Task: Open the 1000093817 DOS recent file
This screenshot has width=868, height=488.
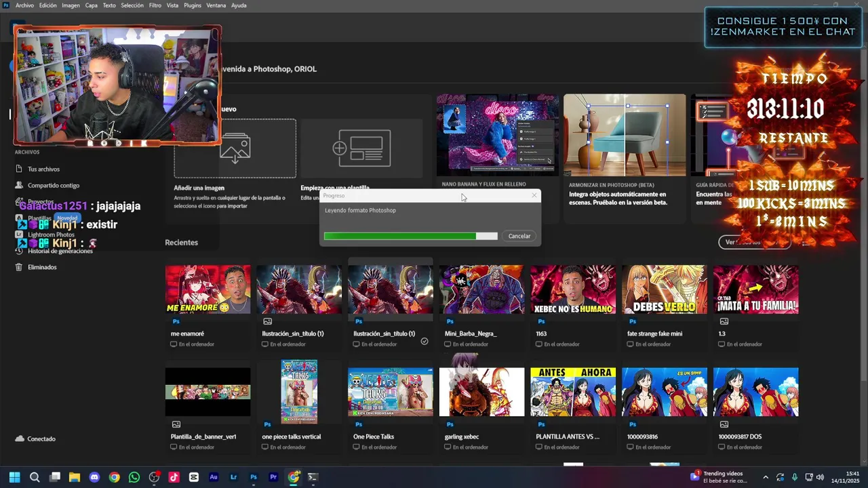Action: click(x=755, y=392)
